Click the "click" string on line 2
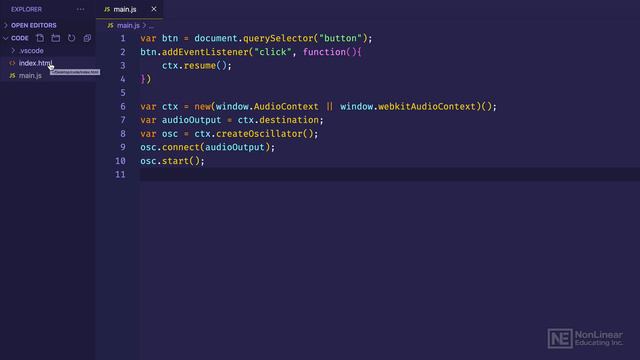Image resolution: width=640 pixels, height=360 pixels. [273, 52]
